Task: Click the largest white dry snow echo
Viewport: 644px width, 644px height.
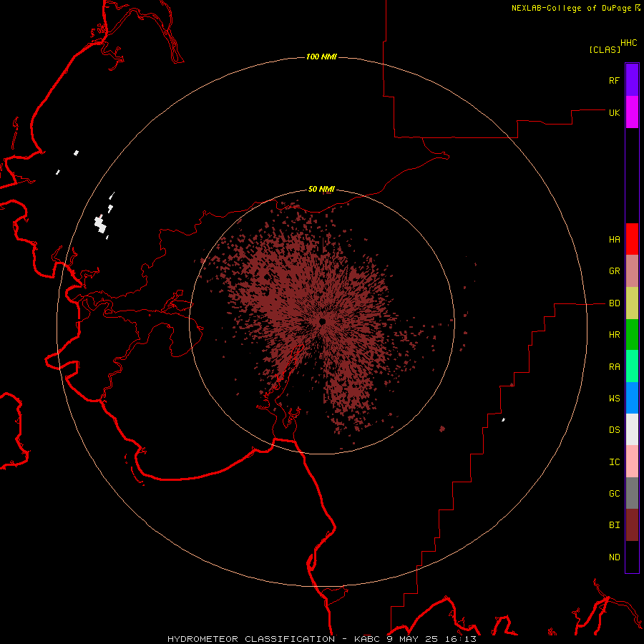Action: pyautogui.click(x=100, y=224)
